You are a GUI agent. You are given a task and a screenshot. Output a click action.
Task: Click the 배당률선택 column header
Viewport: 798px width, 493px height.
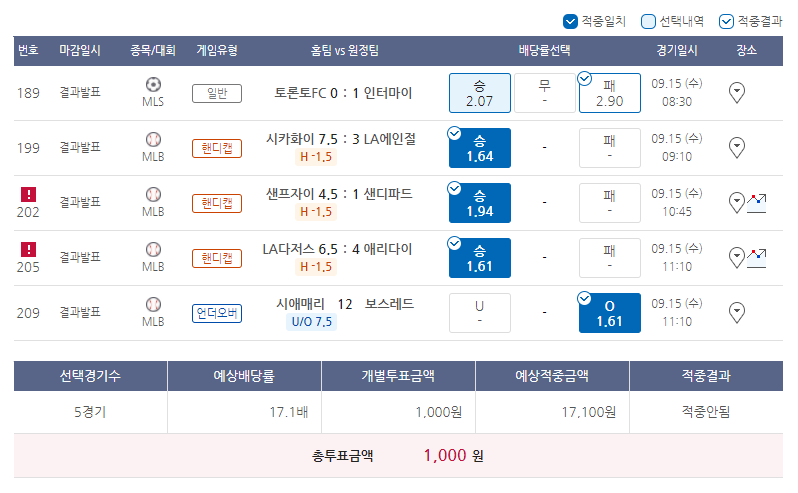(x=545, y=50)
